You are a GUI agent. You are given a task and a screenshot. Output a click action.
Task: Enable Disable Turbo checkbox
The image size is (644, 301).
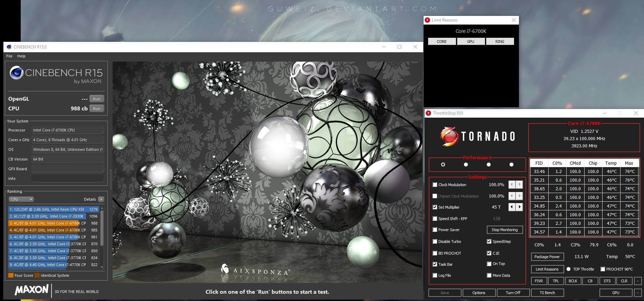(x=435, y=241)
